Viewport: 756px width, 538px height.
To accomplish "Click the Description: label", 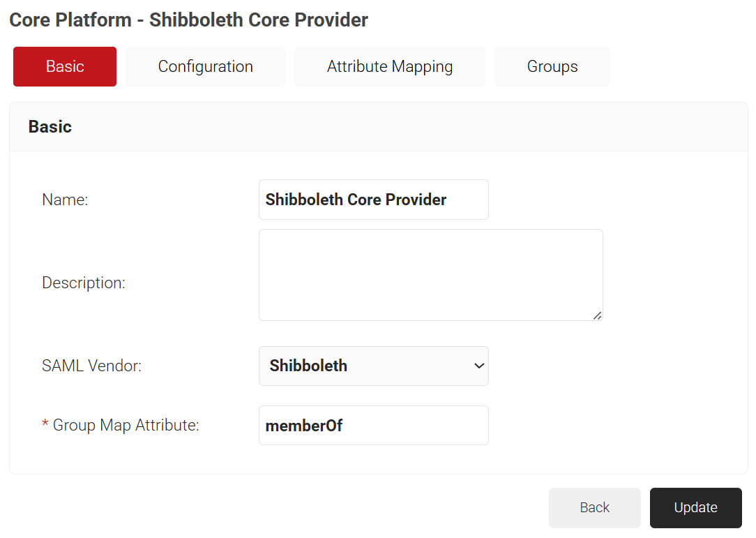I will click(84, 283).
